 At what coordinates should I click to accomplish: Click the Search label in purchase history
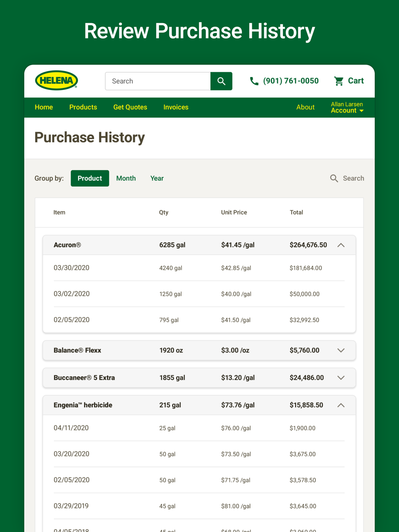[x=354, y=178]
